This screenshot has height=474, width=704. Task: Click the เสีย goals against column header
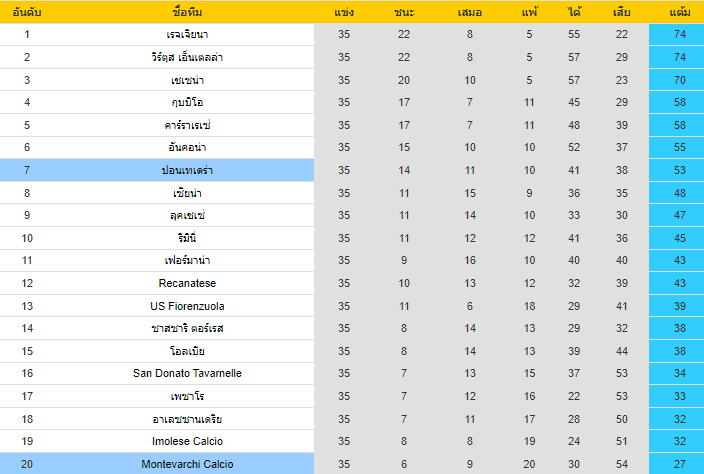621,12
